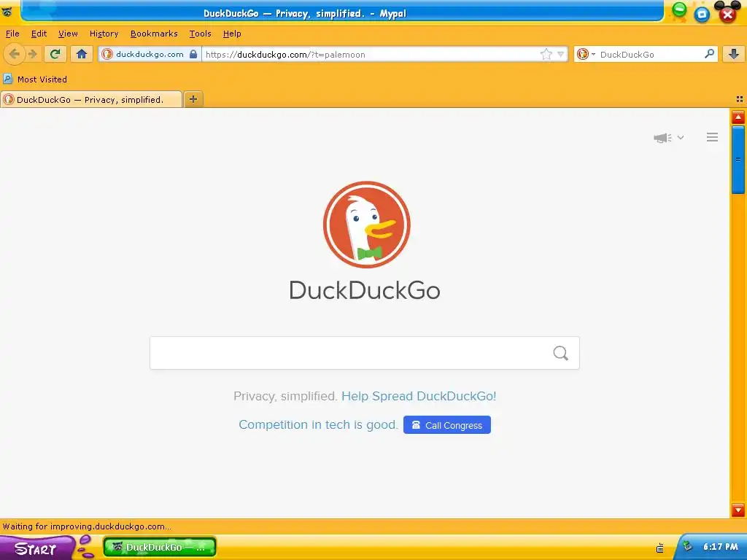Open a new tab with plus button
Screen dimensions: 747x560
coord(193,99)
